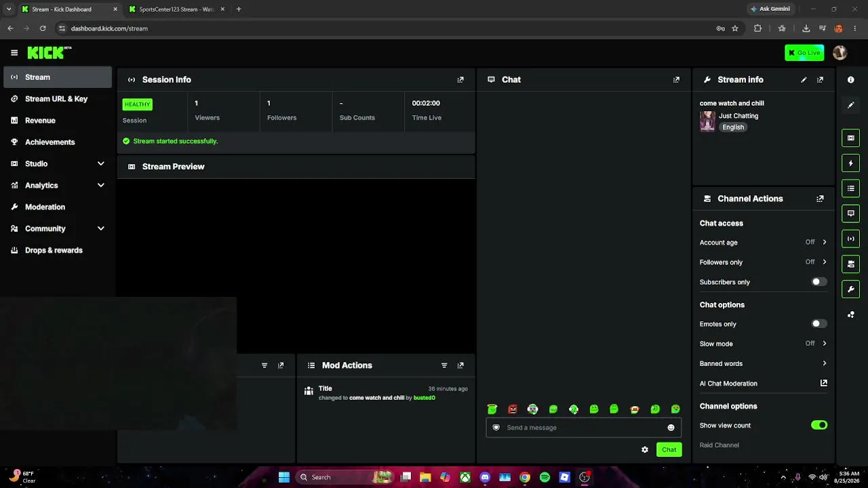
Task: Open Discord from the taskbar
Action: (485, 477)
